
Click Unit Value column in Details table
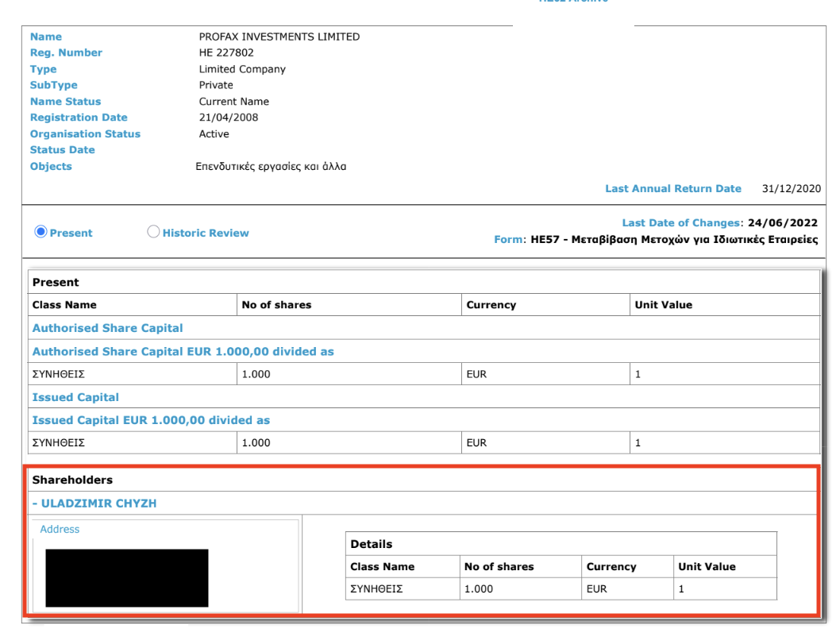[x=706, y=567]
